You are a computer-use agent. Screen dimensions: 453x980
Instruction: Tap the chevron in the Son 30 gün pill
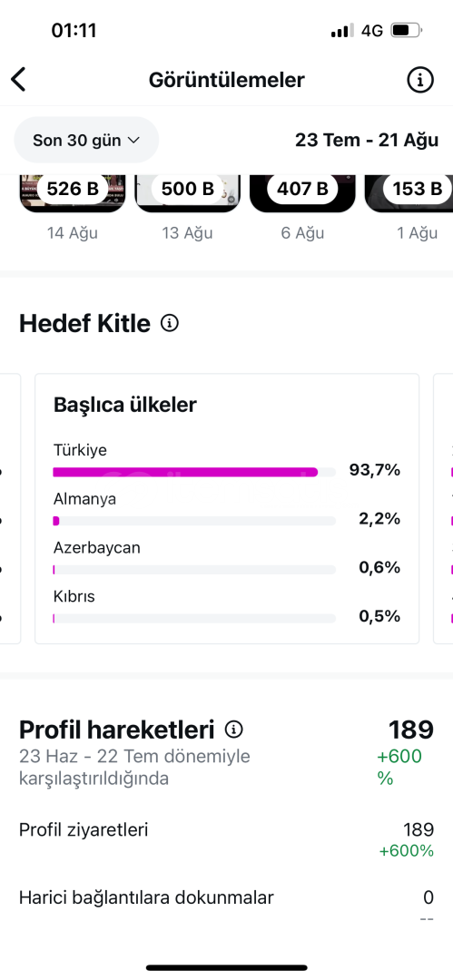point(133,140)
